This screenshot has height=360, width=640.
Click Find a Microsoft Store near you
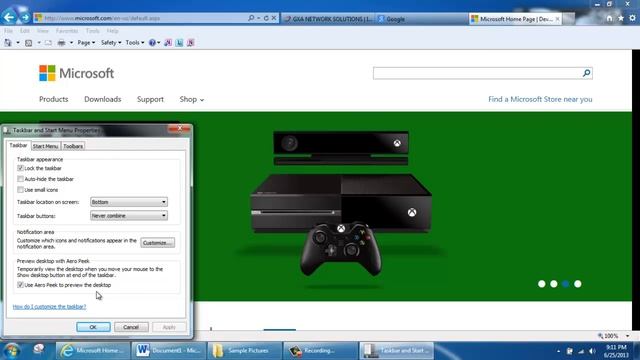[x=540, y=99]
